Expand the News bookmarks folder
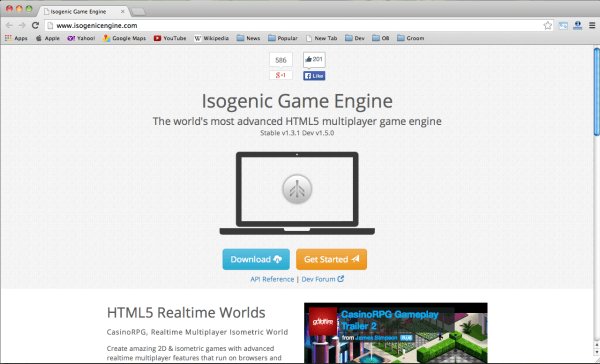 [248, 38]
